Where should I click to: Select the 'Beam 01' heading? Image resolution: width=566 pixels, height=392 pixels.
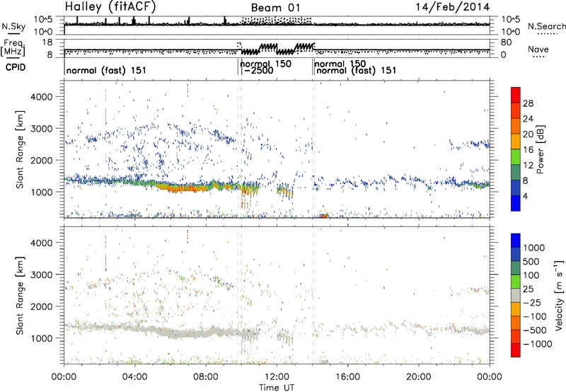[x=275, y=8]
